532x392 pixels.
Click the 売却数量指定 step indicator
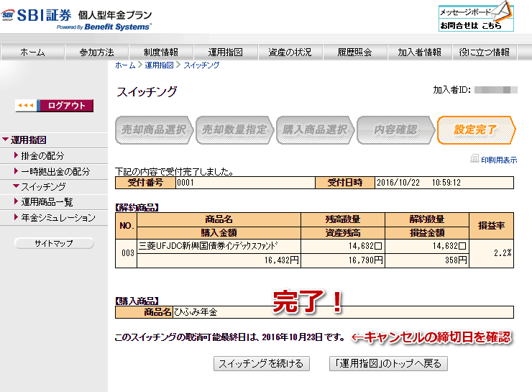tap(235, 130)
